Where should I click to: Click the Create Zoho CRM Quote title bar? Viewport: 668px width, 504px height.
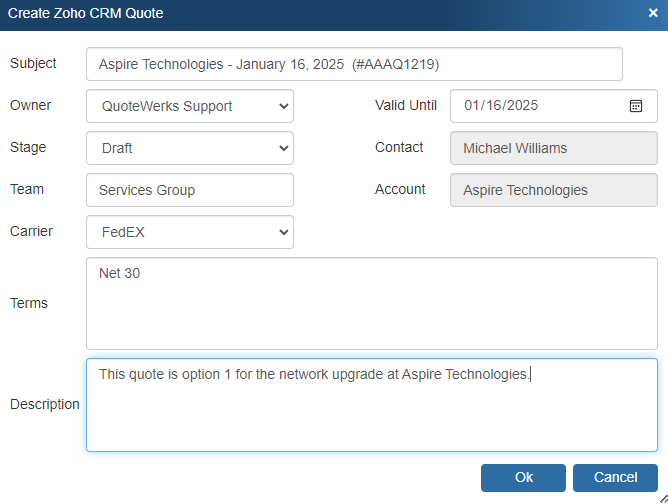(x=300, y=14)
